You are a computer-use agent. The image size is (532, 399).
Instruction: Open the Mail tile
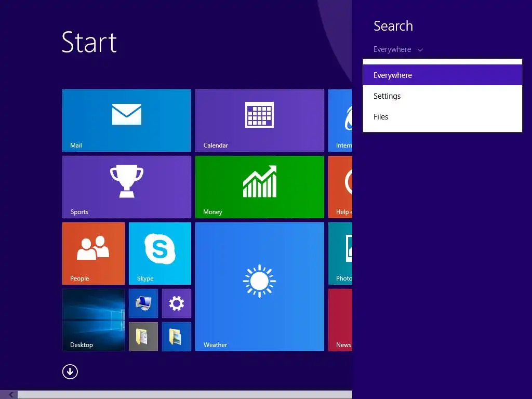tap(127, 121)
